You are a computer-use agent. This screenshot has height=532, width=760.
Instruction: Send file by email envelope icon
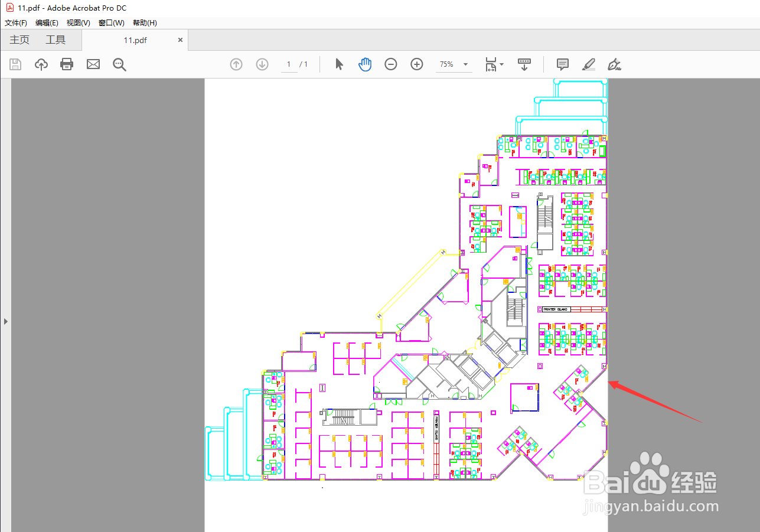pyautogui.click(x=93, y=64)
